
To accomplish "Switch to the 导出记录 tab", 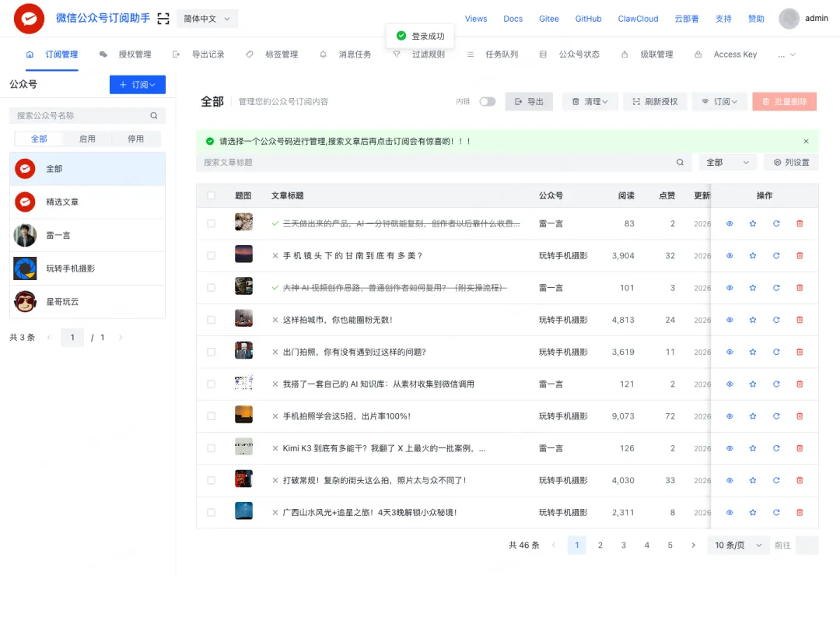I will [199, 54].
